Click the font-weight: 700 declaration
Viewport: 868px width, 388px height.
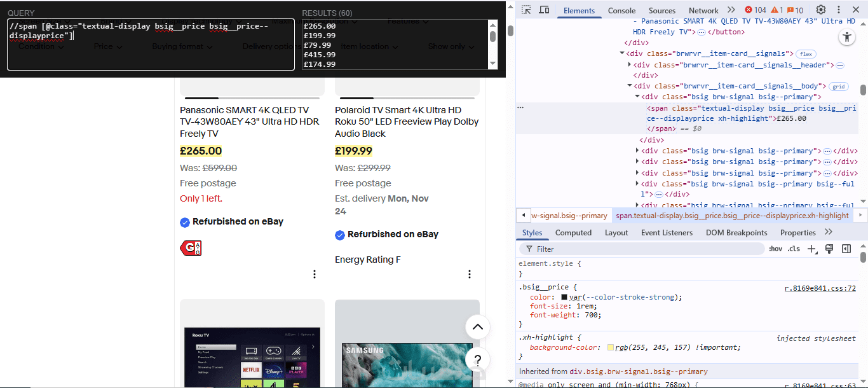pos(565,315)
